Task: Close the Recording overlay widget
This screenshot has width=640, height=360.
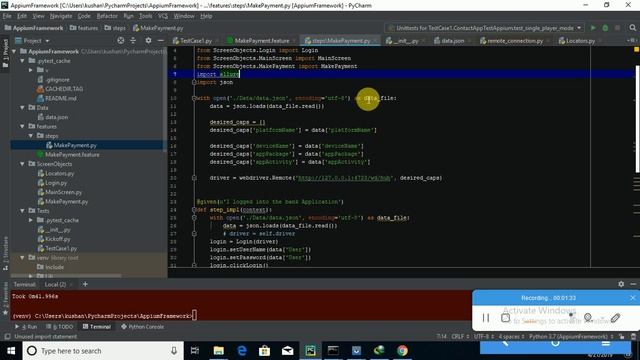Action: tap(633, 298)
